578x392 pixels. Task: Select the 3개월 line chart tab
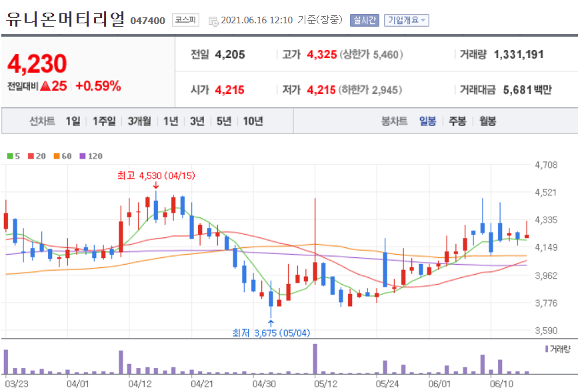click(x=139, y=121)
